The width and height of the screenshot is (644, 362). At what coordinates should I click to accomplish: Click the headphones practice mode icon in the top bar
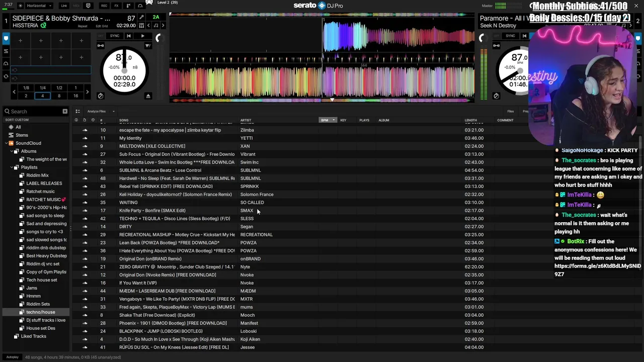coord(140,6)
